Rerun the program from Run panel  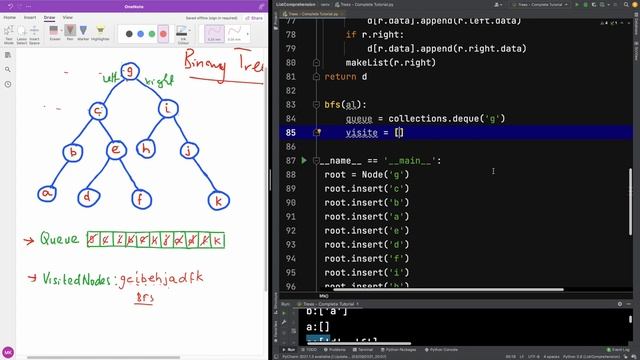[x=284, y=313]
